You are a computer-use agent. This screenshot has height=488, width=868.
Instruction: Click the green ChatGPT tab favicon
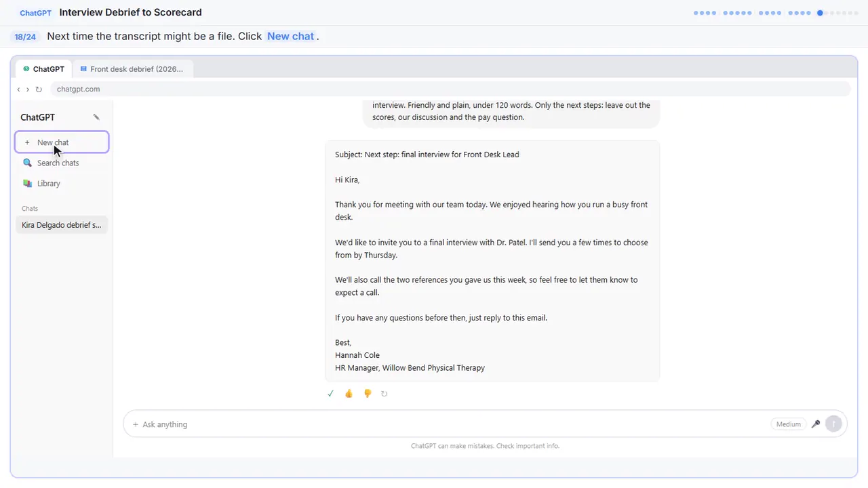26,69
